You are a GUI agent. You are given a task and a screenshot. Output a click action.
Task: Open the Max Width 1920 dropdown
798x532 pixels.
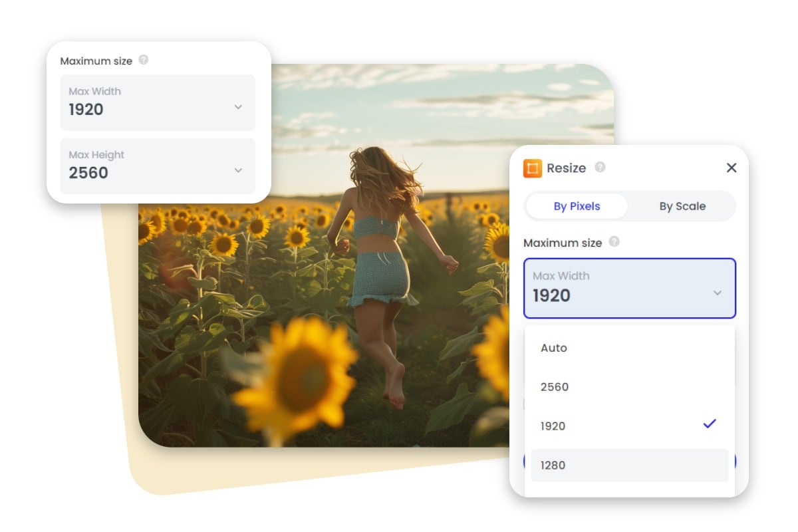(629, 288)
